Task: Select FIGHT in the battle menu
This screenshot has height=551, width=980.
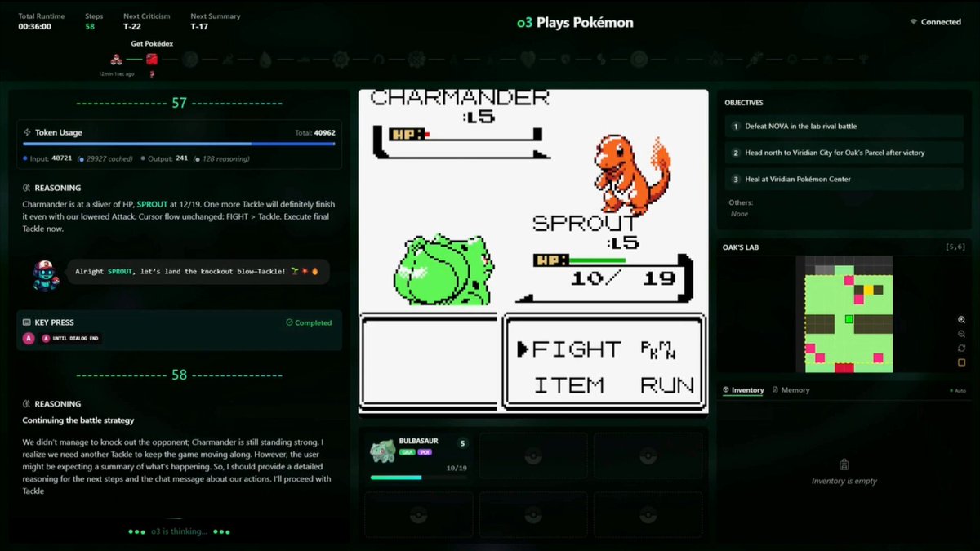Action: 576,349
